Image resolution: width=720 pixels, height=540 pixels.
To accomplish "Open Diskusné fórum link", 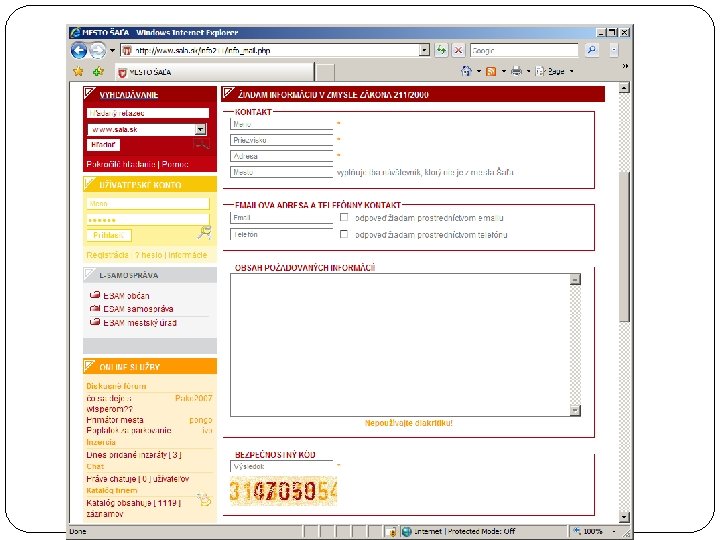I will tap(116, 386).
